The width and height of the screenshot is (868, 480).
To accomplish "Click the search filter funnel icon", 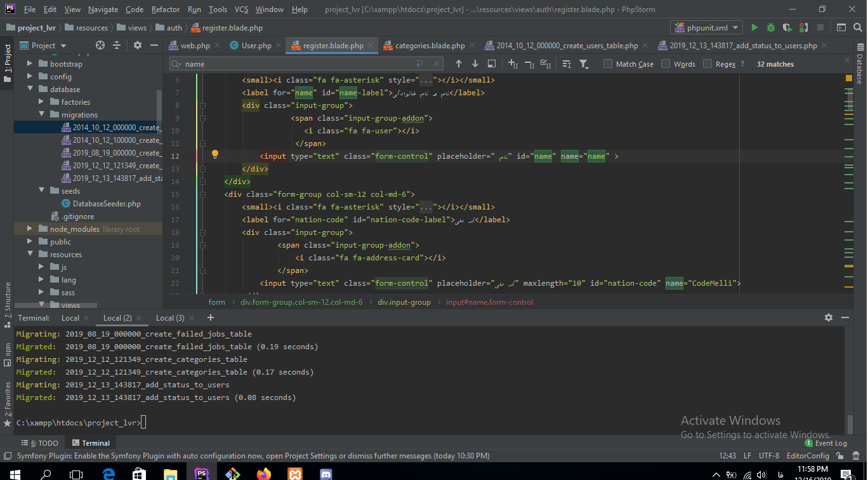I will pyautogui.click(x=584, y=63).
